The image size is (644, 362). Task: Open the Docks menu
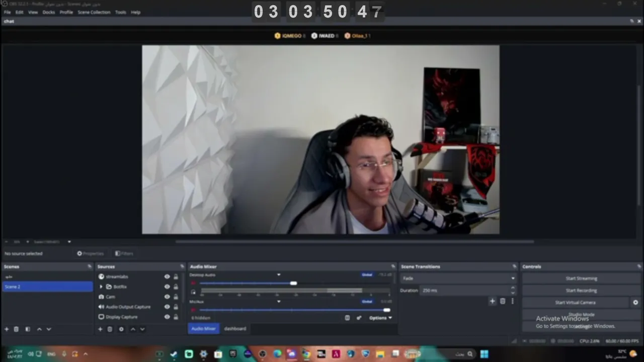[x=49, y=12]
